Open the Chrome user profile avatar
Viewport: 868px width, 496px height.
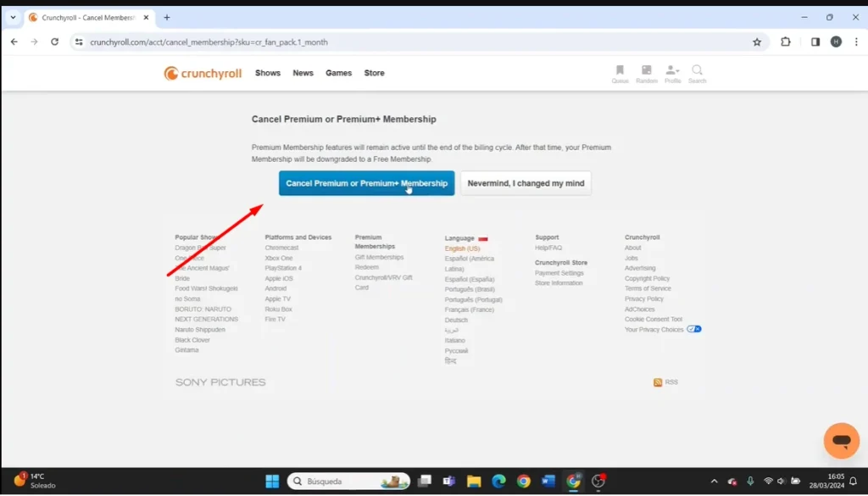pos(836,42)
